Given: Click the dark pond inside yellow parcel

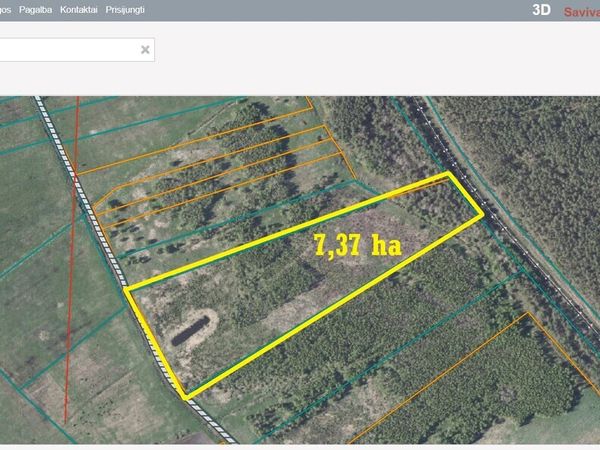Looking at the screenshot, I should pos(196,327).
